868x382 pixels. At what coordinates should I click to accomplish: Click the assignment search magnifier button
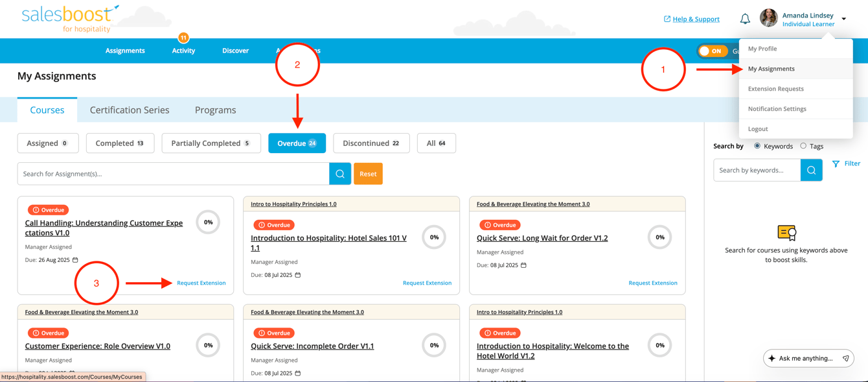[340, 174]
